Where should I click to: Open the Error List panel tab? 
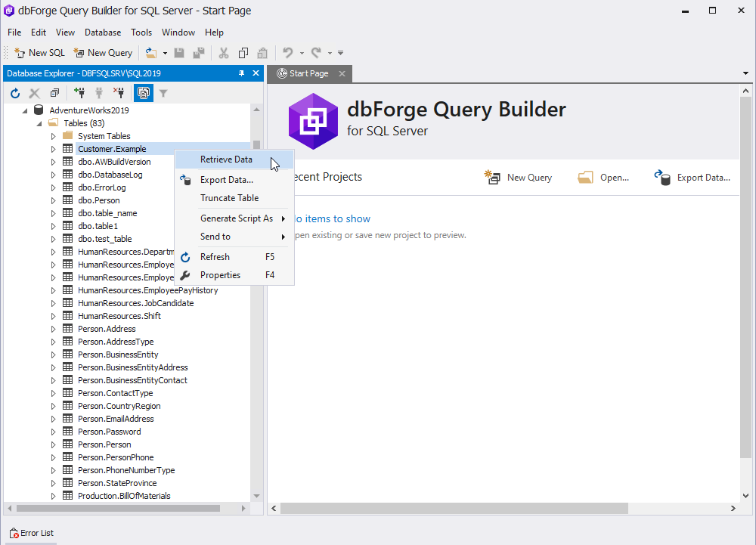[31, 533]
